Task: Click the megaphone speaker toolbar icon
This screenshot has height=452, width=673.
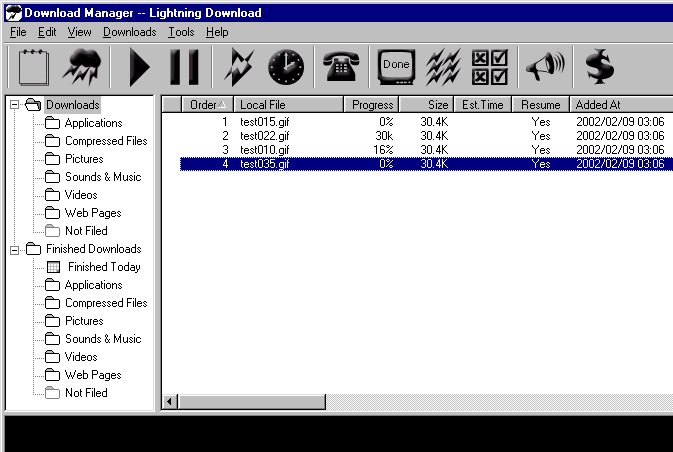Action: click(x=545, y=67)
